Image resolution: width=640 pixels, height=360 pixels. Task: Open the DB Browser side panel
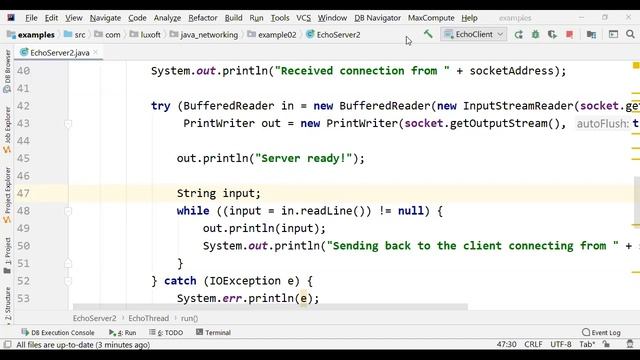tap(7, 71)
